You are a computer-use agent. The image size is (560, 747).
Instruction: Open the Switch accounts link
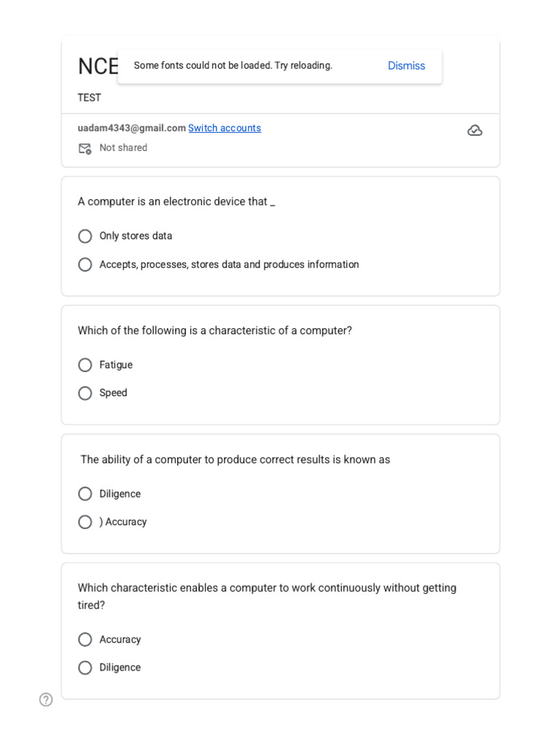point(225,128)
